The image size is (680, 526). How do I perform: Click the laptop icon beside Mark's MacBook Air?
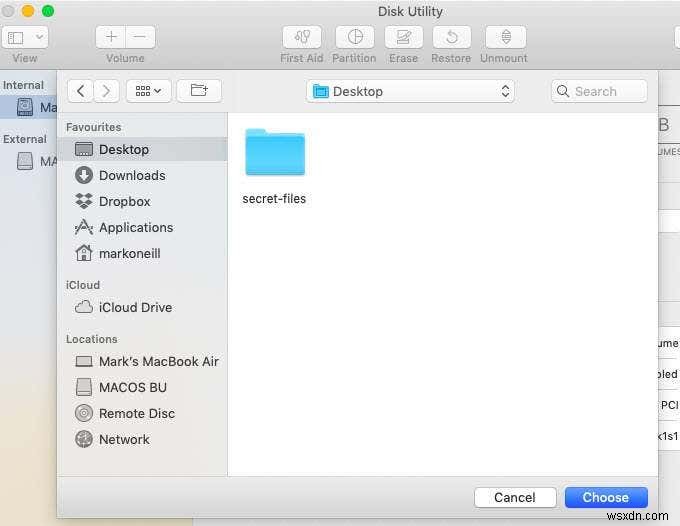coord(84,361)
